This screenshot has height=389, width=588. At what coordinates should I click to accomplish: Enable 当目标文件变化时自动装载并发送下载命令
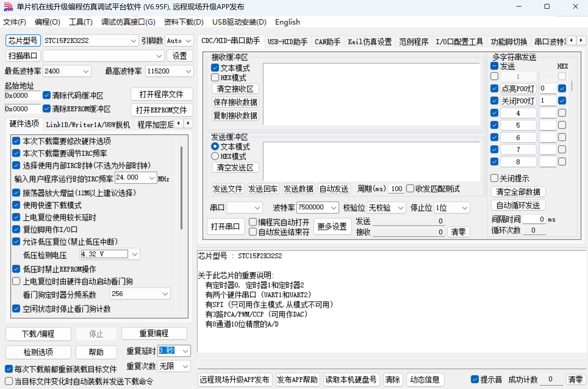point(9,381)
